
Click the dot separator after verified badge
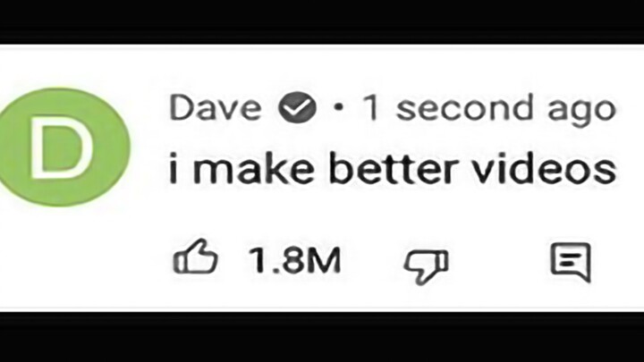[x=338, y=108]
